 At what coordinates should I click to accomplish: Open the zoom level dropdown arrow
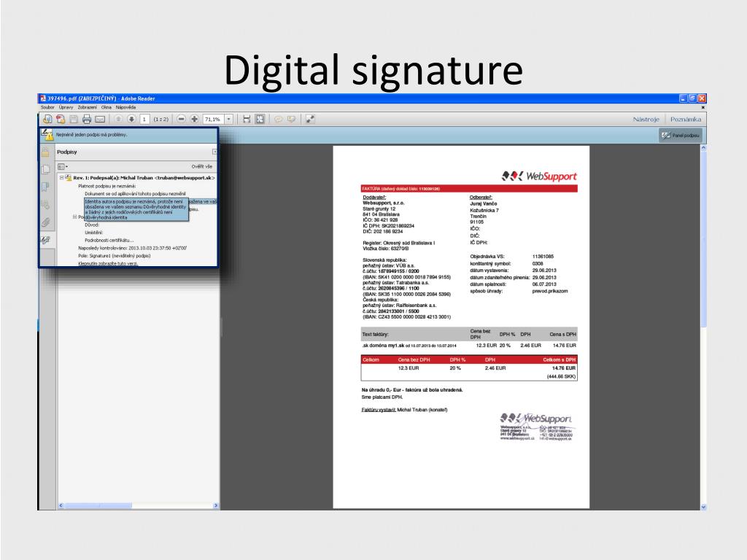[228, 119]
